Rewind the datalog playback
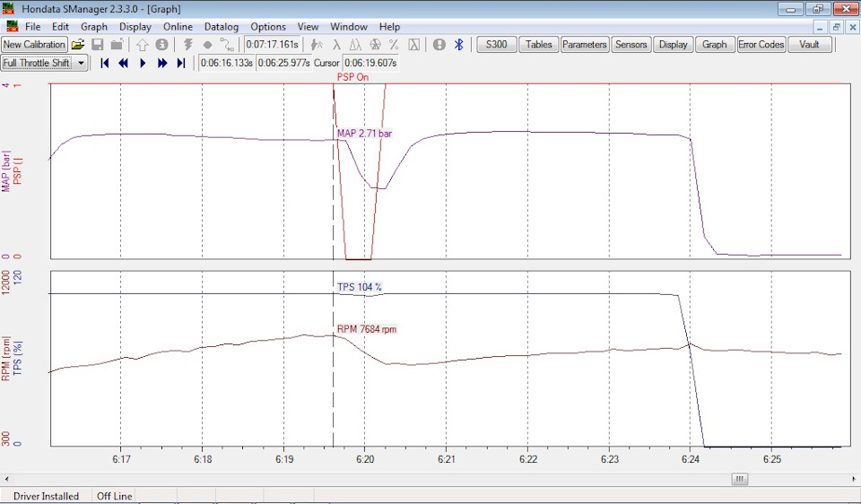The height and width of the screenshot is (504, 861). (124, 63)
